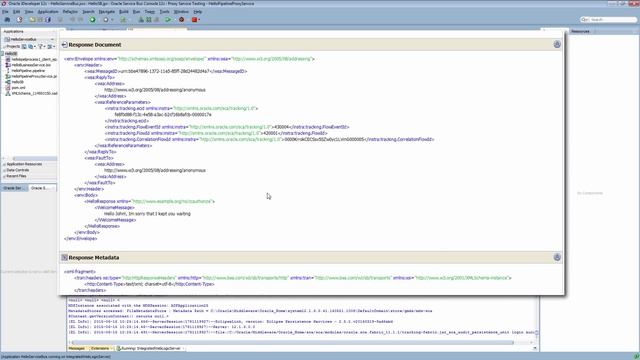Click the green Run arrow in toolbar
Screen dimensions: 640x360
(168, 20)
